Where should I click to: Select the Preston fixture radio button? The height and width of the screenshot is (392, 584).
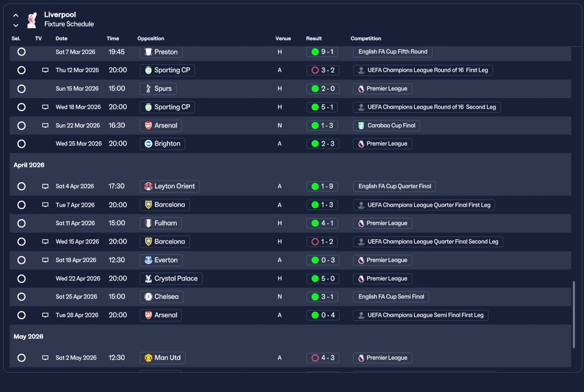pos(21,52)
